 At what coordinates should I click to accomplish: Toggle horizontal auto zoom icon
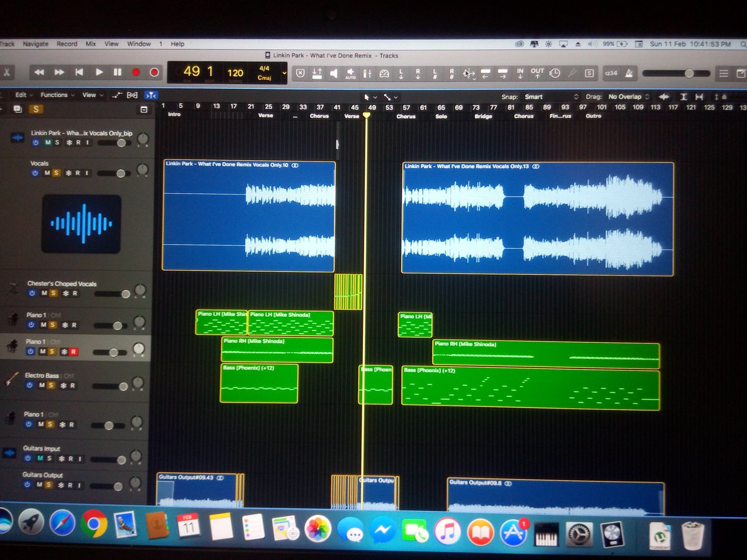[700, 96]
